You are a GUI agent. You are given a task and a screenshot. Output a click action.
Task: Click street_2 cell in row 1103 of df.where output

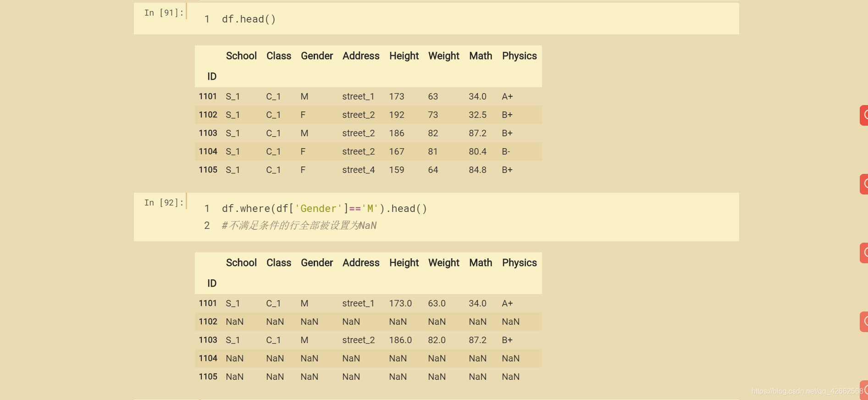click(x=359, y=340)
